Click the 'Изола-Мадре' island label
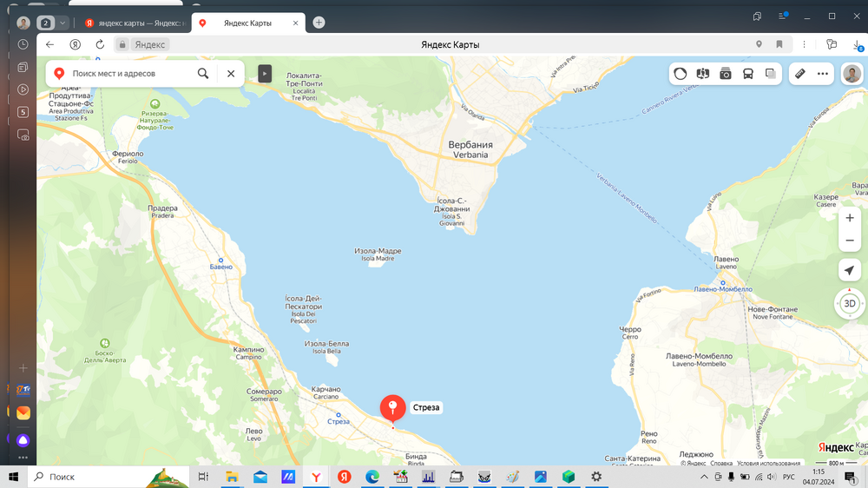868x488 pixels. pyautogui.click(x=378, y=251)
